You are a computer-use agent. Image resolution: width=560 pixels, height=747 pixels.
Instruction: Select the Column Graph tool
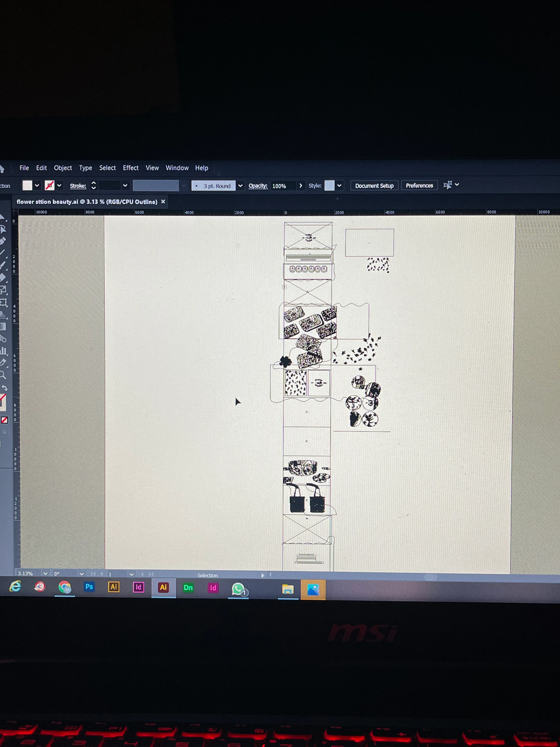3,351
